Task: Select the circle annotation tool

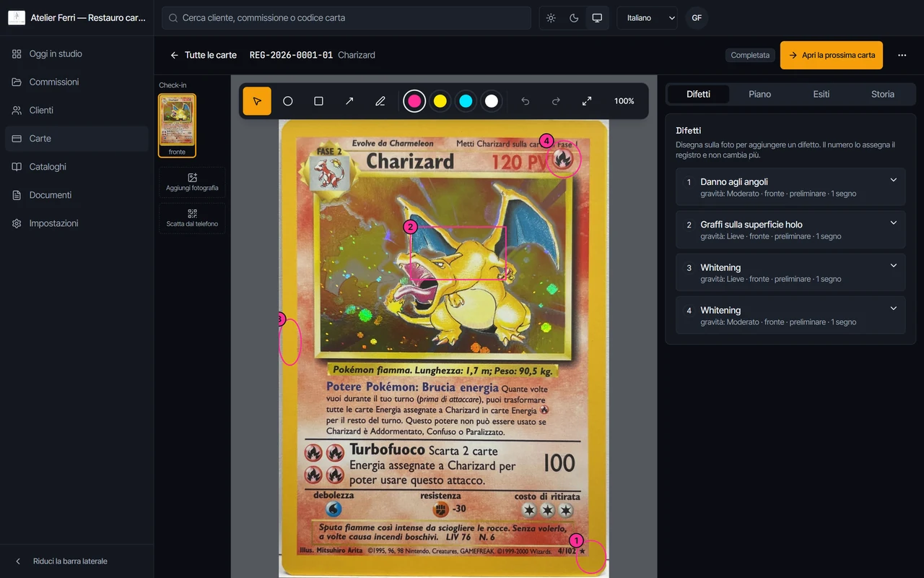Action: 288,101
